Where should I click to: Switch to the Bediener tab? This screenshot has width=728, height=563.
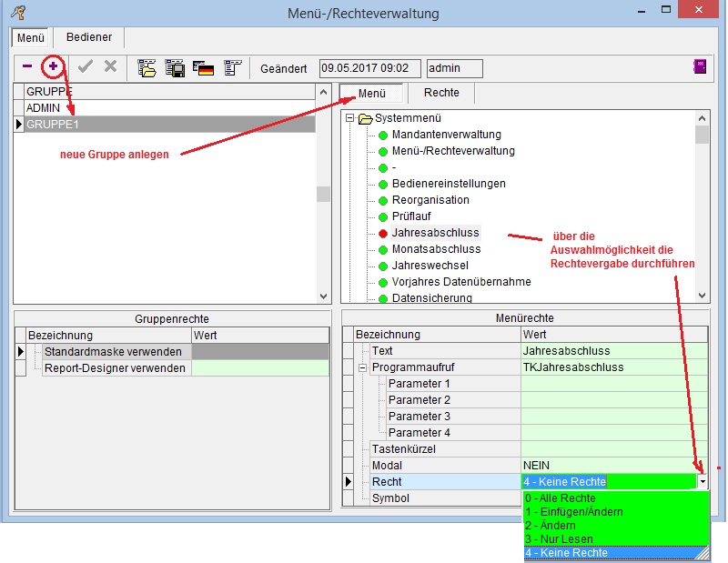pos(88,37)
